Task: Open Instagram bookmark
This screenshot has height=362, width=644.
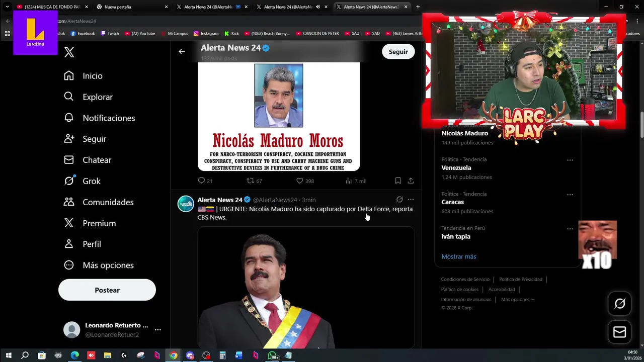Action: tap(206, 34)
